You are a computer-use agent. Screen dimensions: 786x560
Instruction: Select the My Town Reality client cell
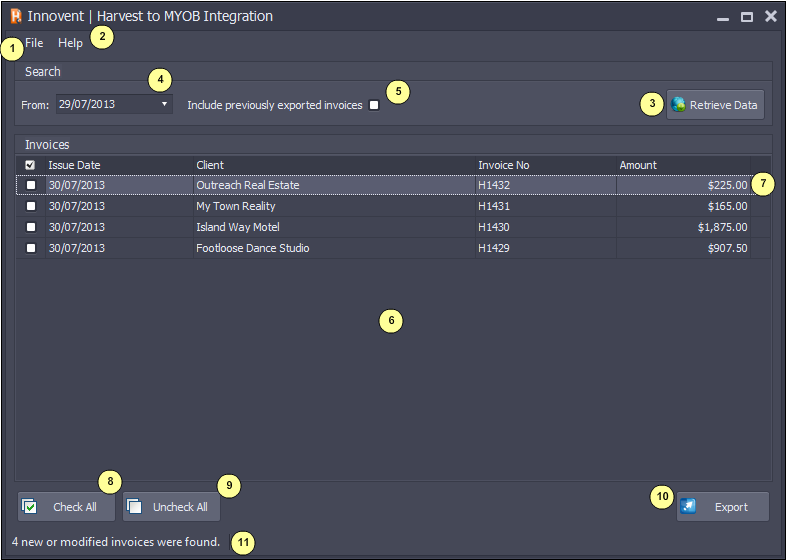tap(334, 206)
